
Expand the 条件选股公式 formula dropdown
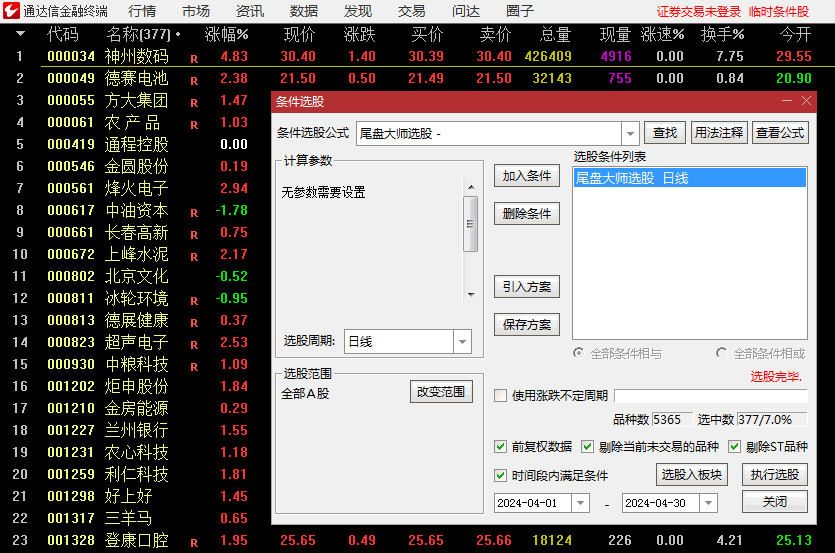pos(630,133)
